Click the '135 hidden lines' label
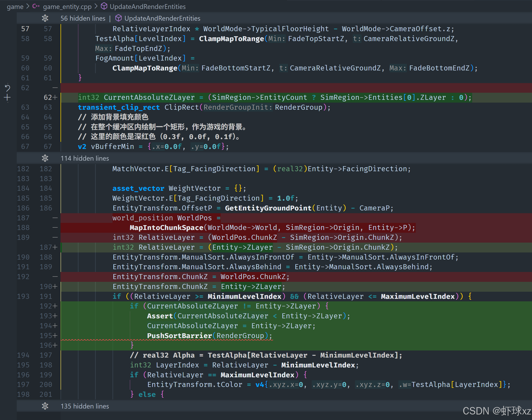This screenshot has height=420, width=532. 85,406
